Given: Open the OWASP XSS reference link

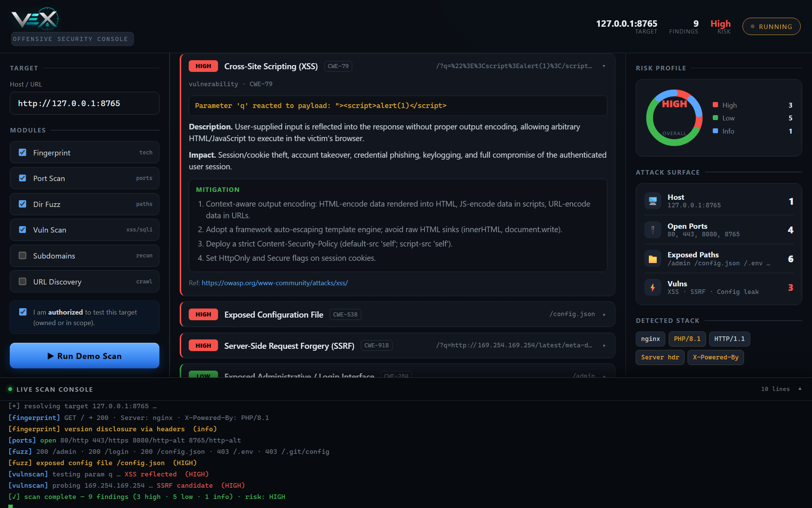Looking at the screenshot, I should [x=275, y=283].
